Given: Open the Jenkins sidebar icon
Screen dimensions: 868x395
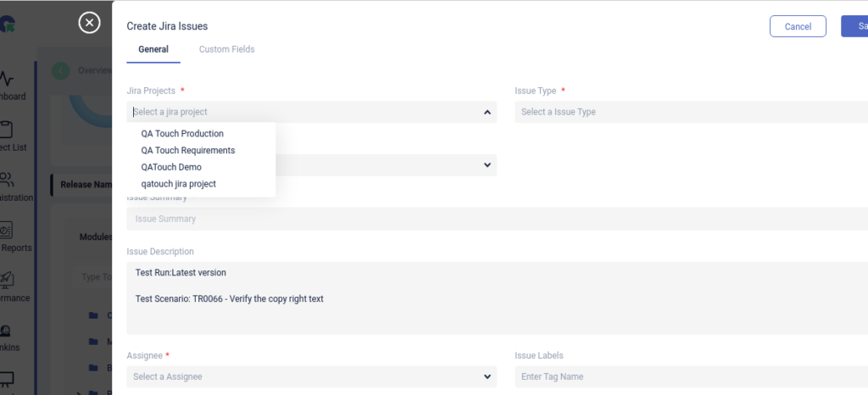Looking at the screenshot, I should coord(7,331).
